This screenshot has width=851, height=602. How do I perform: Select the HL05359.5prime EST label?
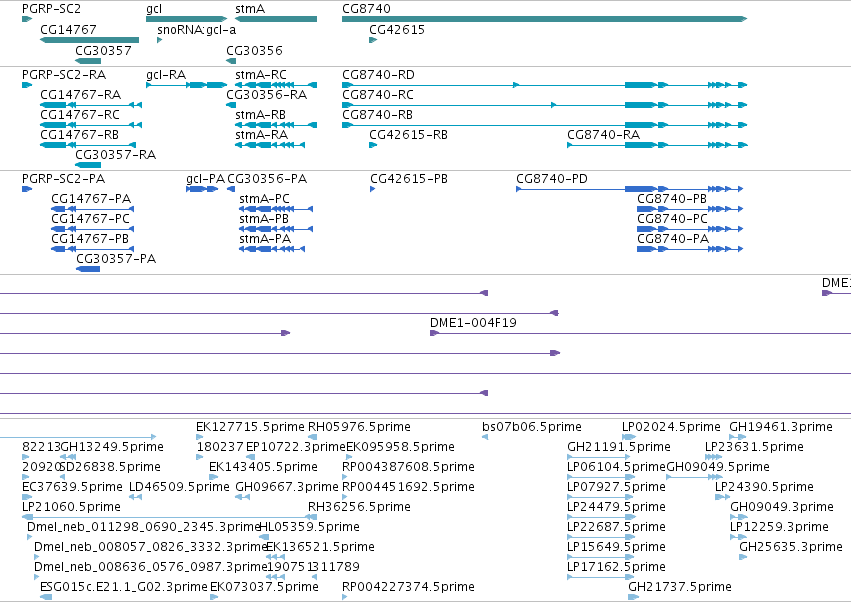point(309,527)
